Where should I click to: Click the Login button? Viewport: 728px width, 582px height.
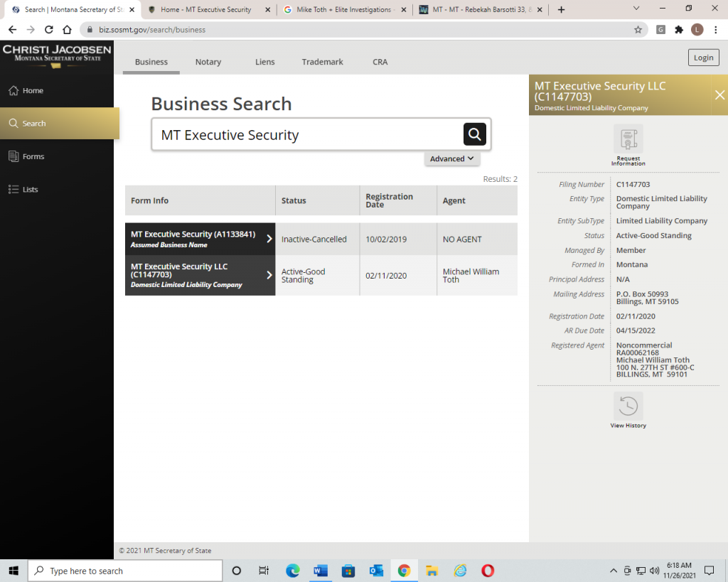click(x=703, y=58)
